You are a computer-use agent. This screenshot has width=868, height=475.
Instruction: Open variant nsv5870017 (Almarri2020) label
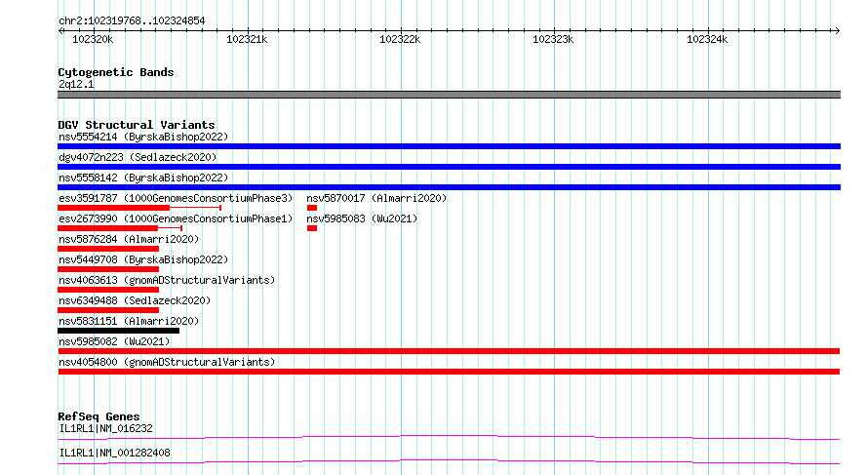376,198
